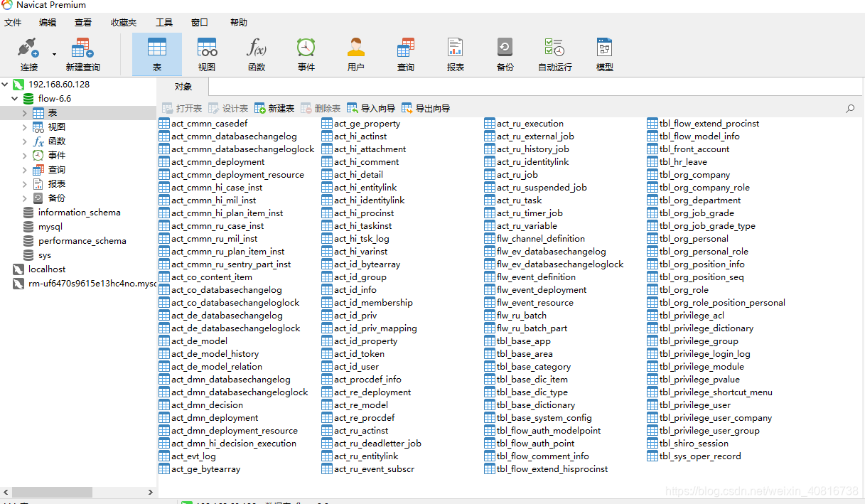Launch the 导入向导 (Import Wizard)
Viewport: 865px width, 504px height.
[371, 109]
